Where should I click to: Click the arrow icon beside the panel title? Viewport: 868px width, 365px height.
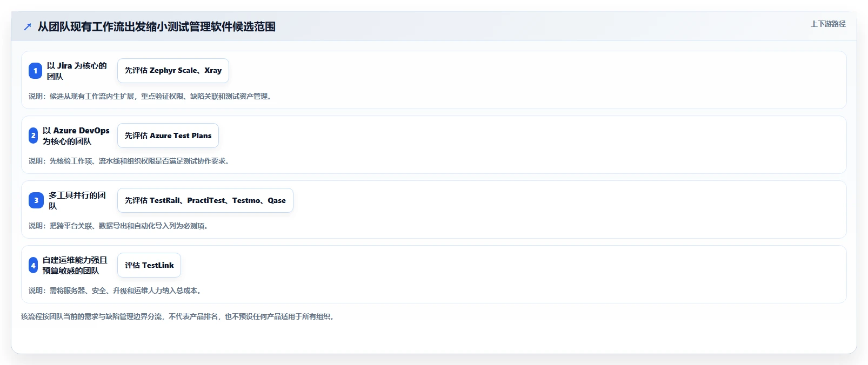(x=28, y=26)
